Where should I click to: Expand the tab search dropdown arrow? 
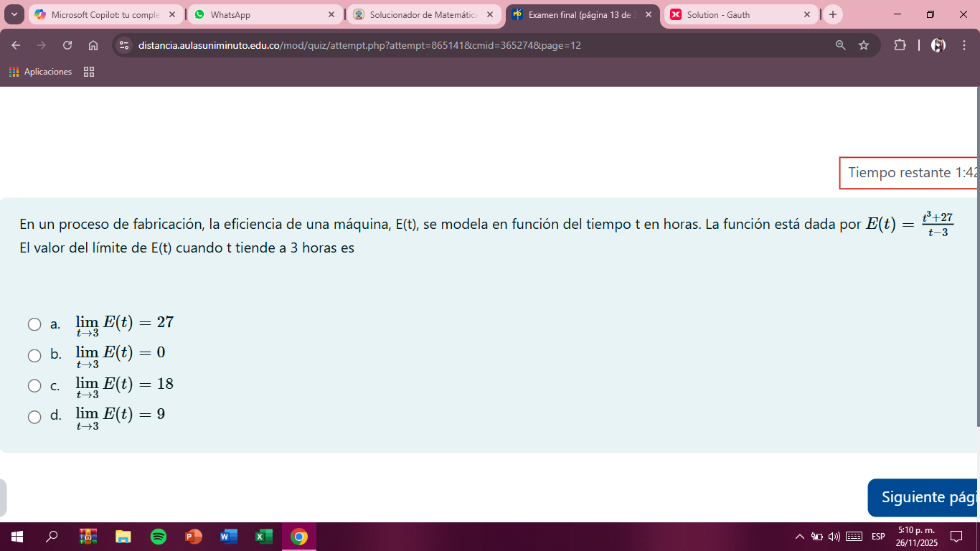[x=14, y=14]
